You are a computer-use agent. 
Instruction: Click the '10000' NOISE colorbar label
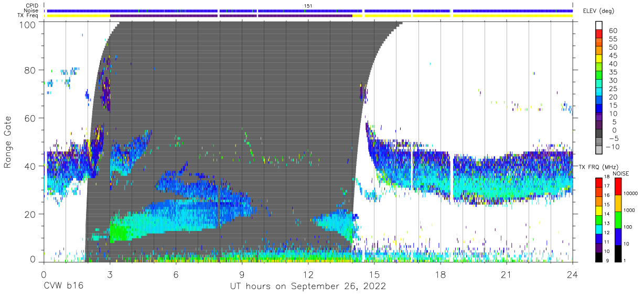[630, 193]
